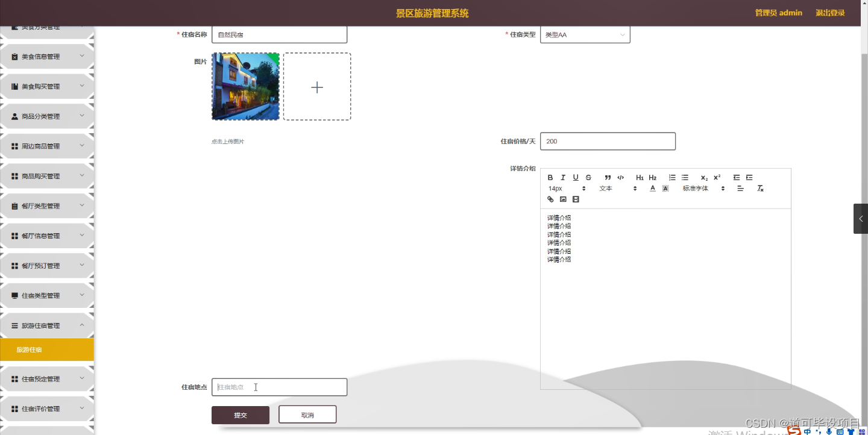The height and width of the screenshot is (435, 868).
Task: Insert a hyperlink using the link icon
Action: point(550,199)
